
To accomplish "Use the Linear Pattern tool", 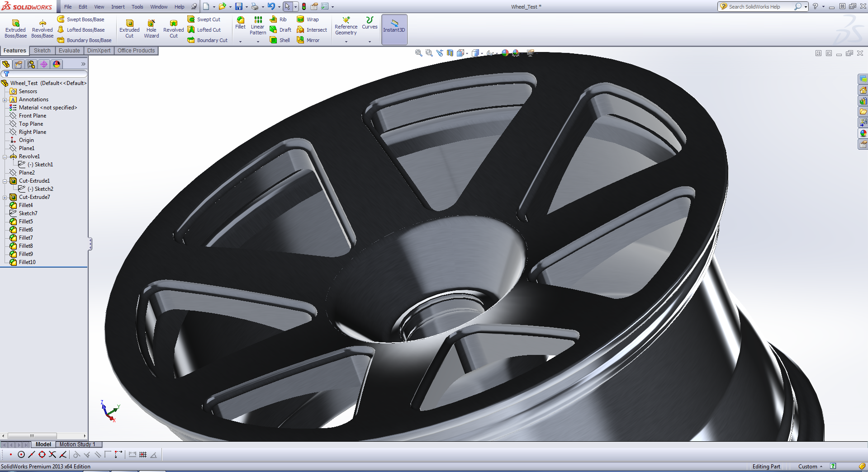I will (258, 25).
